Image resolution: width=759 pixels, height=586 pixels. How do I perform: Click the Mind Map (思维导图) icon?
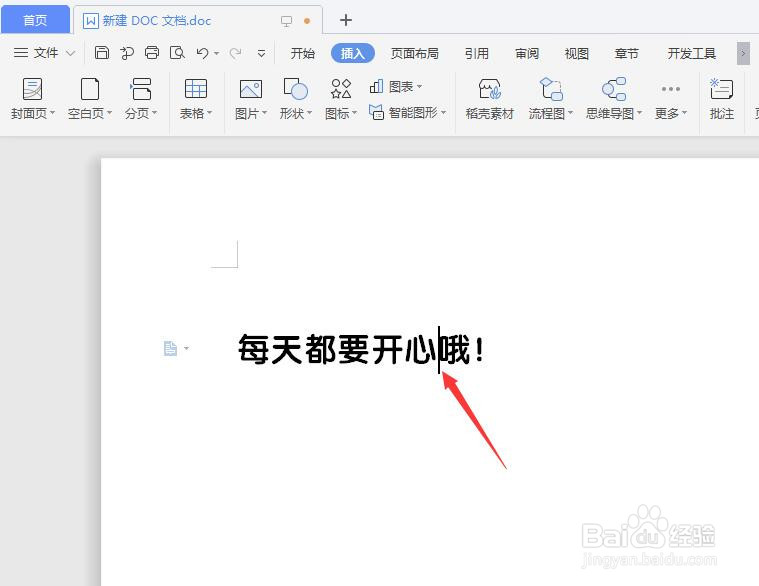point(614,89)
